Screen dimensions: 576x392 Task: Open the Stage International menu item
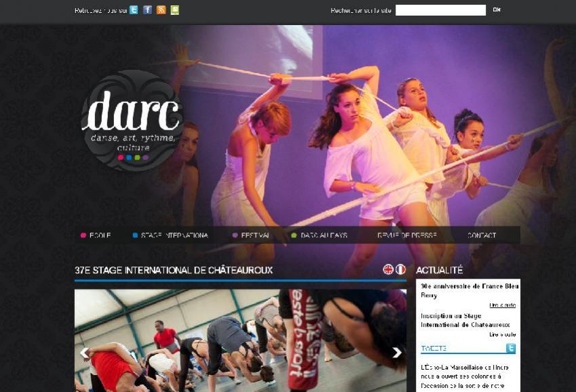click(174, 235)
